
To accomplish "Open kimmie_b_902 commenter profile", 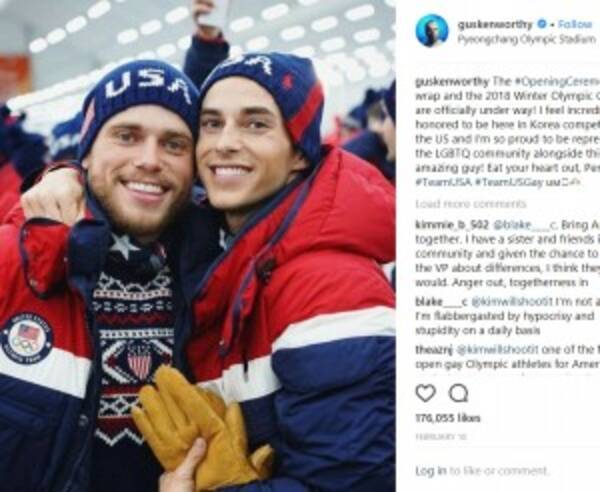I will tap(452, 225).
